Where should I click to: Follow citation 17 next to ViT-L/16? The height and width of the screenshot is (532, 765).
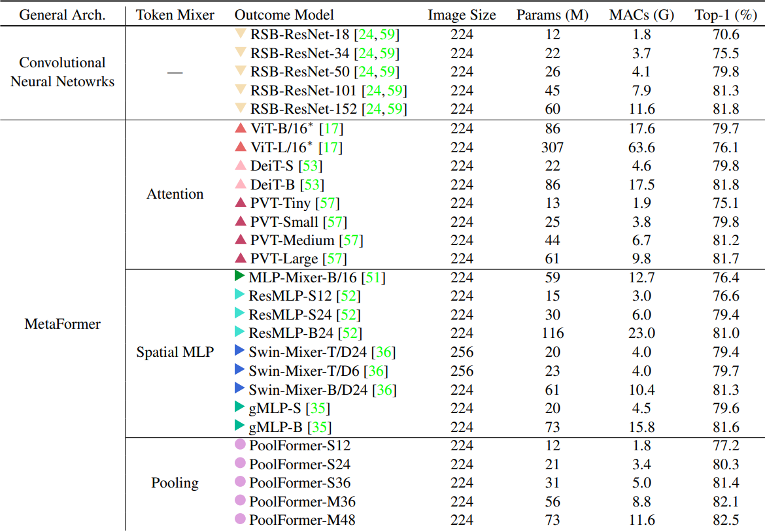pos(331,148)
